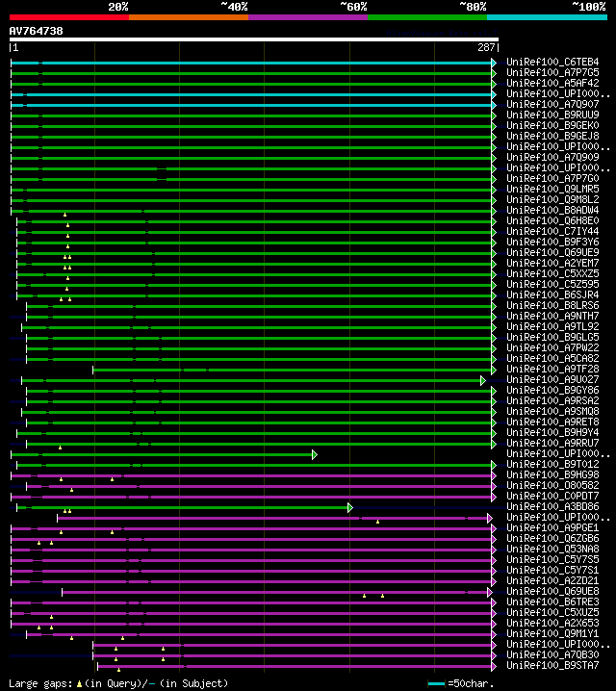Select hit label UniRef100_Q6H8E0
The image size is (616, 691).
coord(552,220)
